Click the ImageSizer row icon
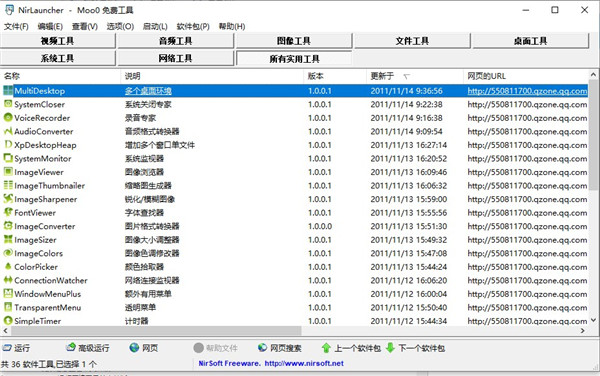Viewport: 600px width, 376px height. click(x=8, y=240)
